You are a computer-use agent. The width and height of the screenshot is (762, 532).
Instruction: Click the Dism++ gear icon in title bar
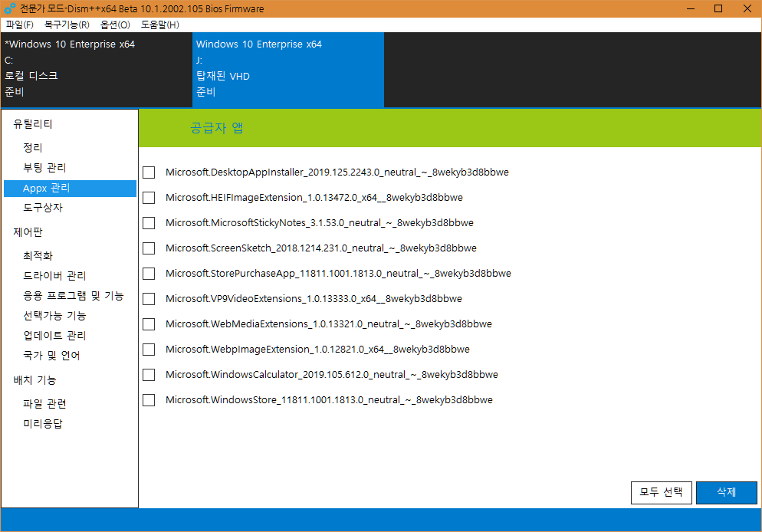(9, 8)
